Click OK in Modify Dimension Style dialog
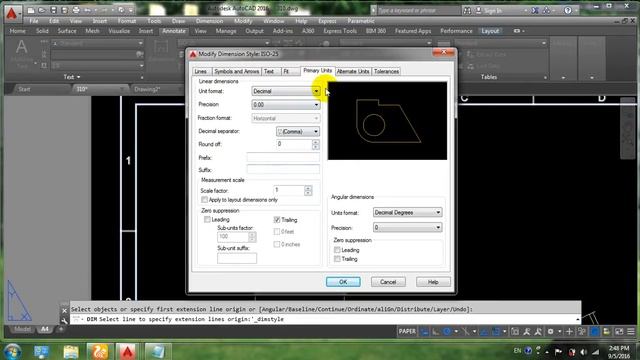Screen dimensions: 640x360 [x=343, y=282]
